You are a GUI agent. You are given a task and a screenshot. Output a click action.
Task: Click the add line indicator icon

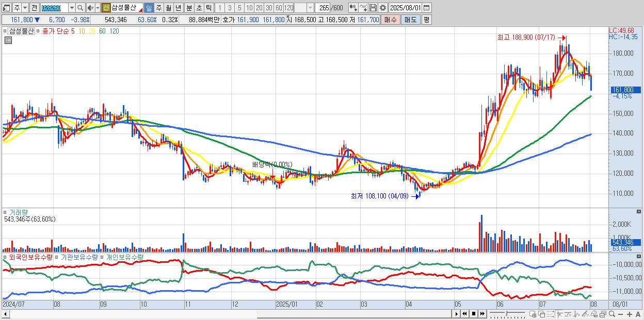click(363, 8)
